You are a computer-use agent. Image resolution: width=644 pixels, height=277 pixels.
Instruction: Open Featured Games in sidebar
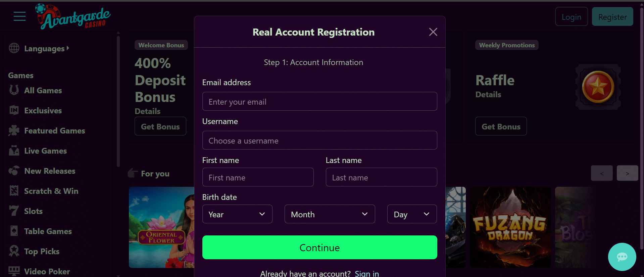[x=54, y=131]
